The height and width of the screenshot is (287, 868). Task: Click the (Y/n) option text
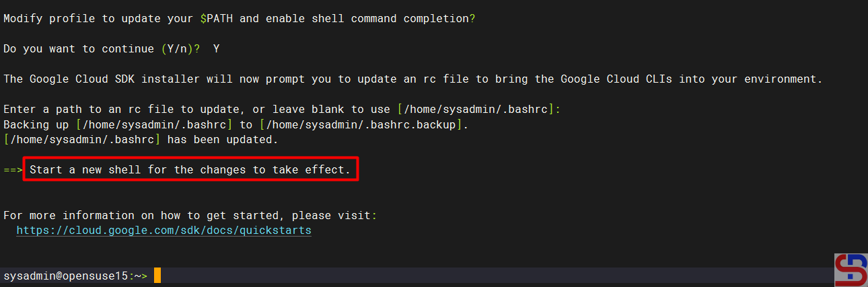tap(177, 49)
